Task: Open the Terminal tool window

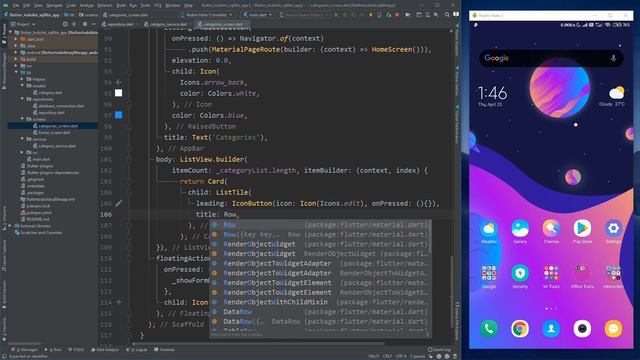Action: click(x=164, y=350)
